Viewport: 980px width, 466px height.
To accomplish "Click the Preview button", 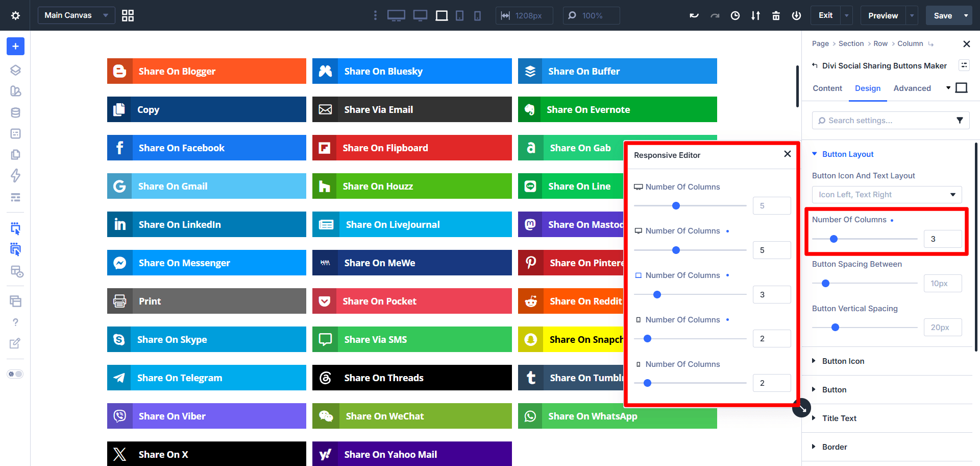I will [883, 15].
